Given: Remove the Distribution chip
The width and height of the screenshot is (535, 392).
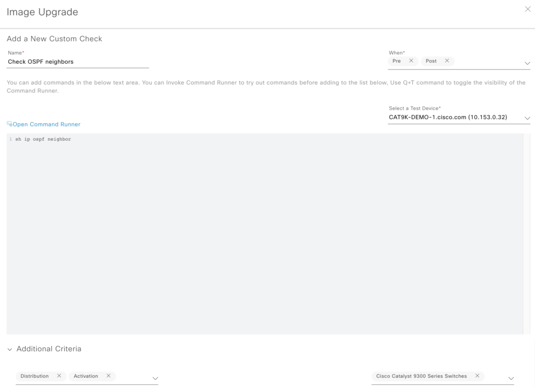Looking at the screenshot, I should (59, 376).
